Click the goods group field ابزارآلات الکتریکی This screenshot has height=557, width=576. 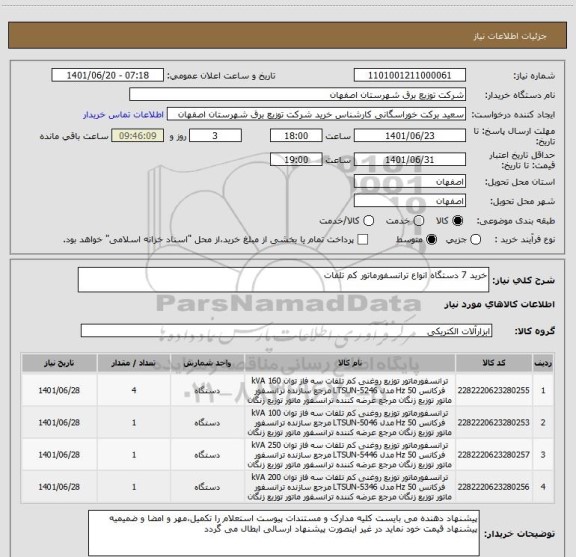(x=286, y=331)
